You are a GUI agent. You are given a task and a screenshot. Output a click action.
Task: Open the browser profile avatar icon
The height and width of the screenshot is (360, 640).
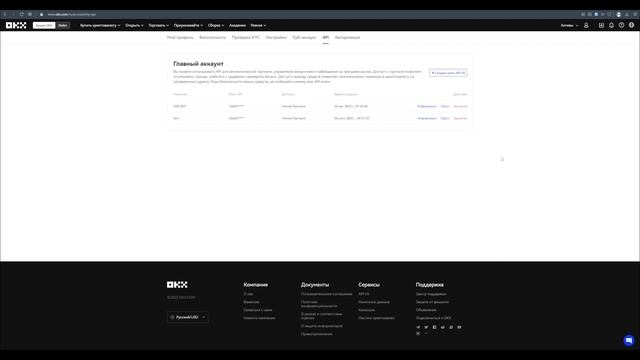click(x=619, y=14)
